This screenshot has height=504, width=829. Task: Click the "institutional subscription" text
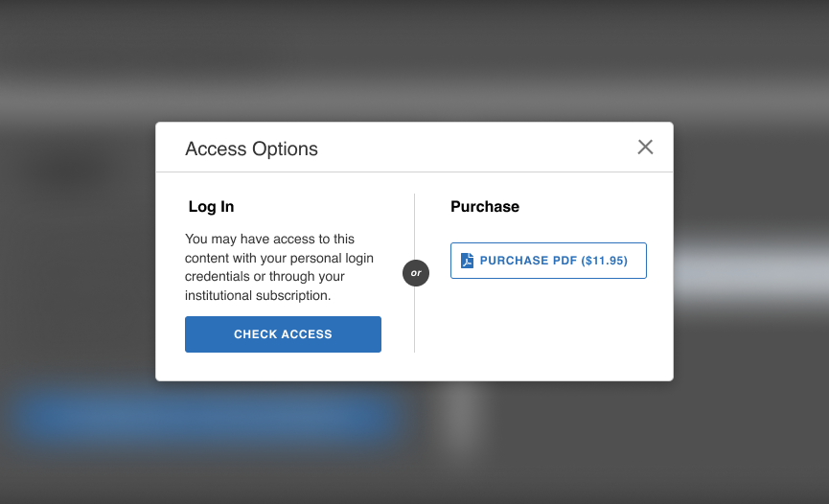pos(257,295)
